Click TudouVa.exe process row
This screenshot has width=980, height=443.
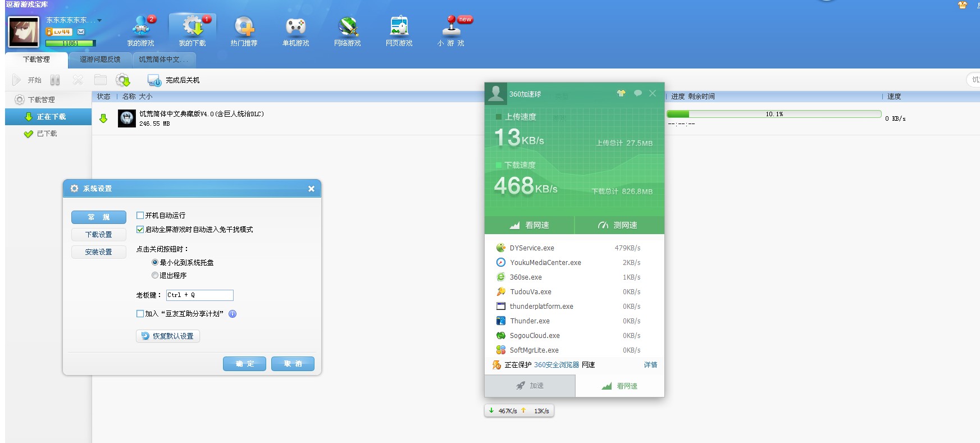(574, 291)
